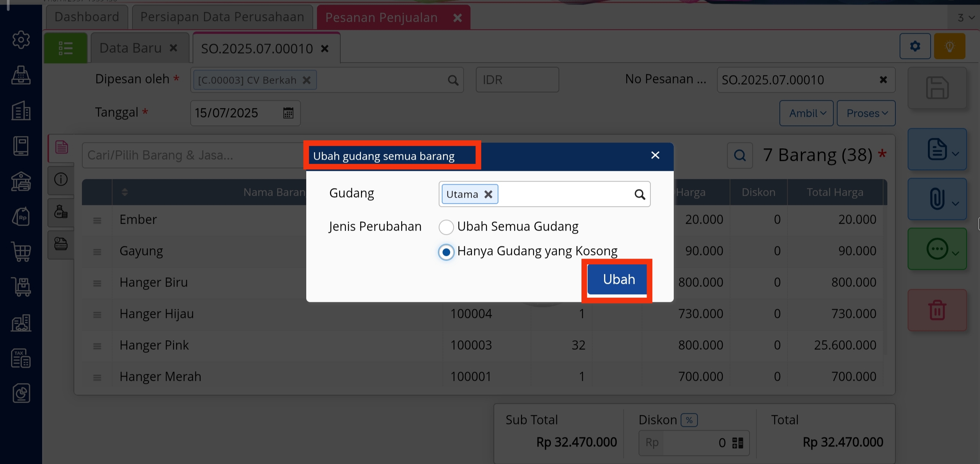Expand the Ambil dropdown
The width and height of the screenshot is (980, 464).
(x=807, y=113)
